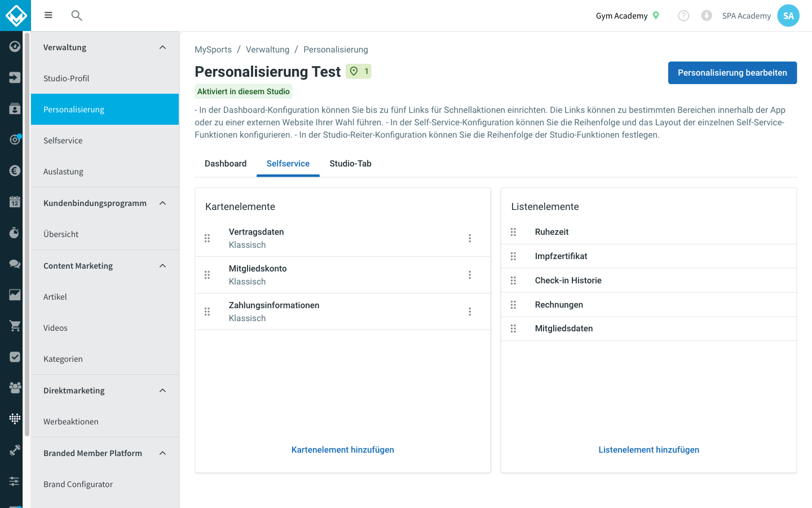Open the dumbbell icon in the sidebar
The width and height of the screenshot is (812, 508).
15,450
